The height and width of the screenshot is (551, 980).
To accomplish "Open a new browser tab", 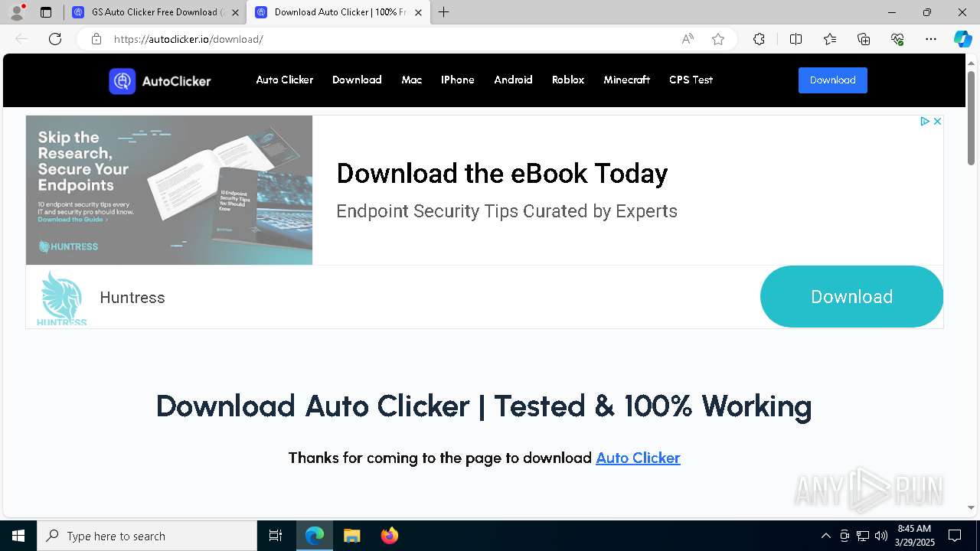I will coord(444,12).
